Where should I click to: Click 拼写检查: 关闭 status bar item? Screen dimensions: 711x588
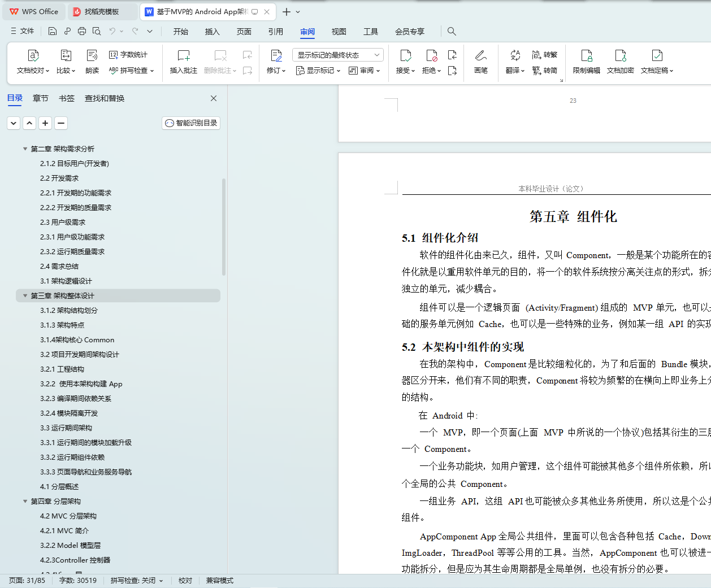pos(137,581)
